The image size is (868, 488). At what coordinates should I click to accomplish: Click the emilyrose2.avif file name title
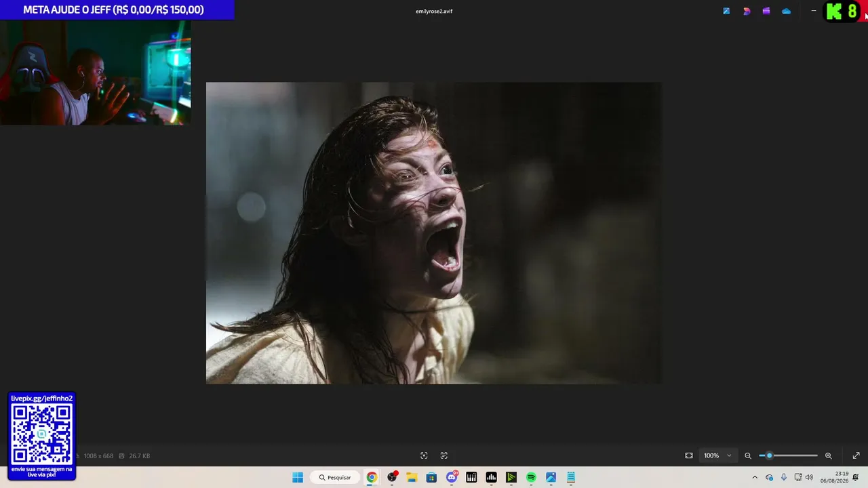(434, 11)
